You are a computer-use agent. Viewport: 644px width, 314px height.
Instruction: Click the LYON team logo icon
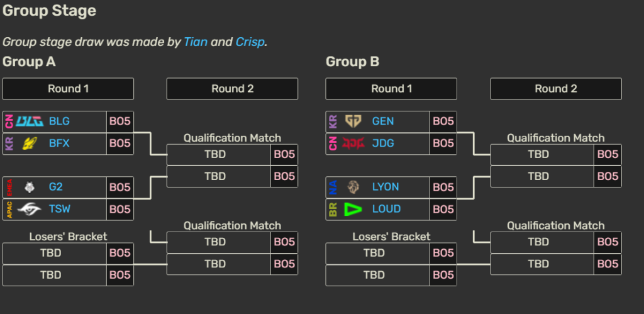353,187
